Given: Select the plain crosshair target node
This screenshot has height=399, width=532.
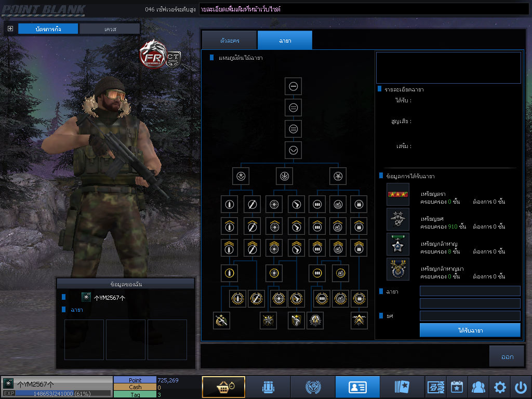Looking at the screenshot, I should pyautogui.click(x=274, y=204).
